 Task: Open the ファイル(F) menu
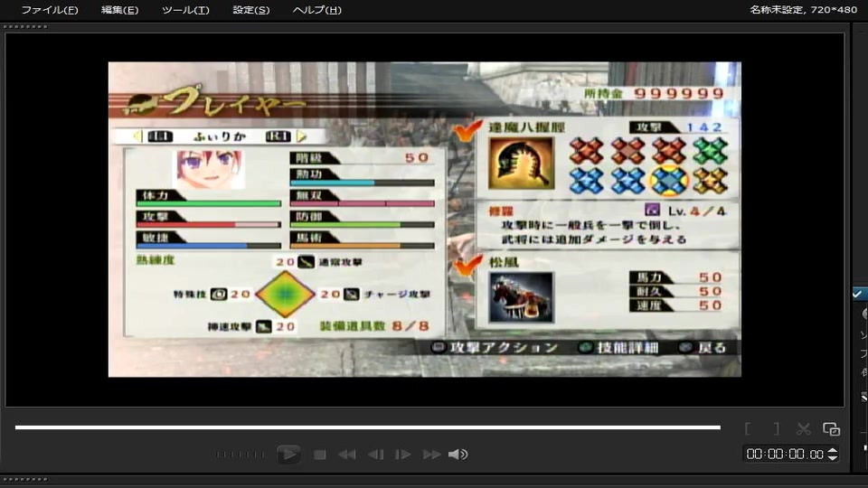point(49,10)
